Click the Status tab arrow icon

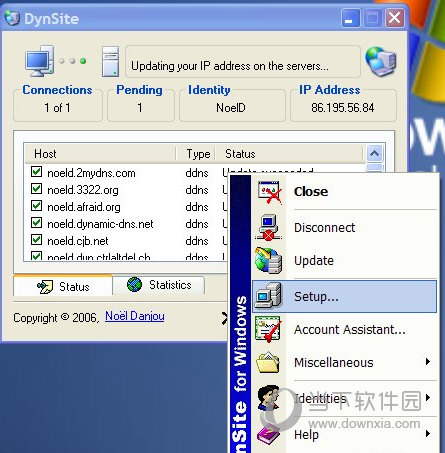45,286
